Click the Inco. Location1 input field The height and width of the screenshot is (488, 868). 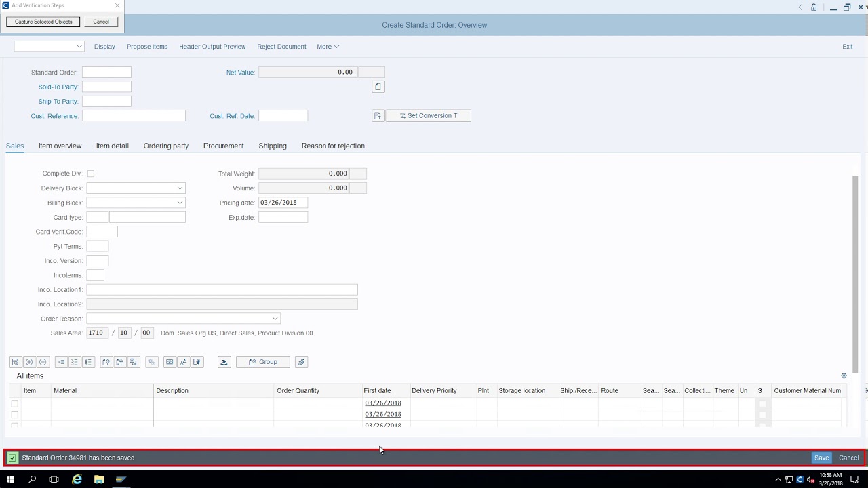coord(222,289)
